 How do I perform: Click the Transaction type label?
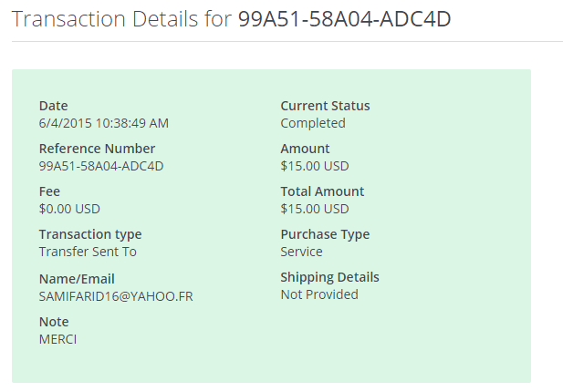click(x=90, y=234)
